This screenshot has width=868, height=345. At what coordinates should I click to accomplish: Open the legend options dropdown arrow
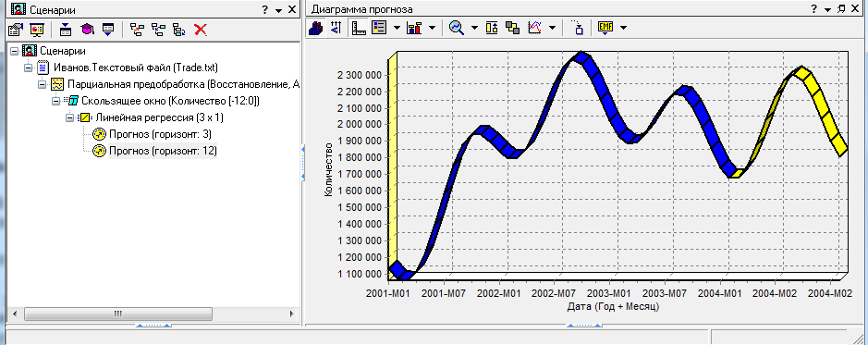point(397,28)
